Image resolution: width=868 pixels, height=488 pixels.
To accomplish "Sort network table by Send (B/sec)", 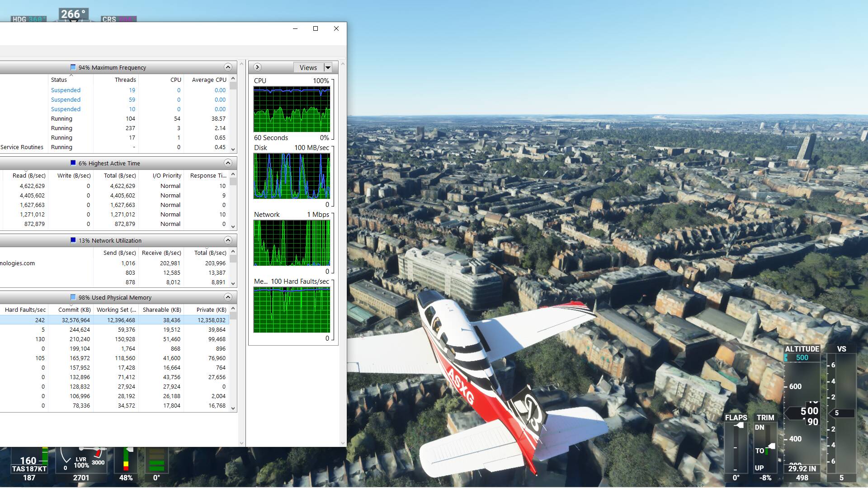I will 116,253.
